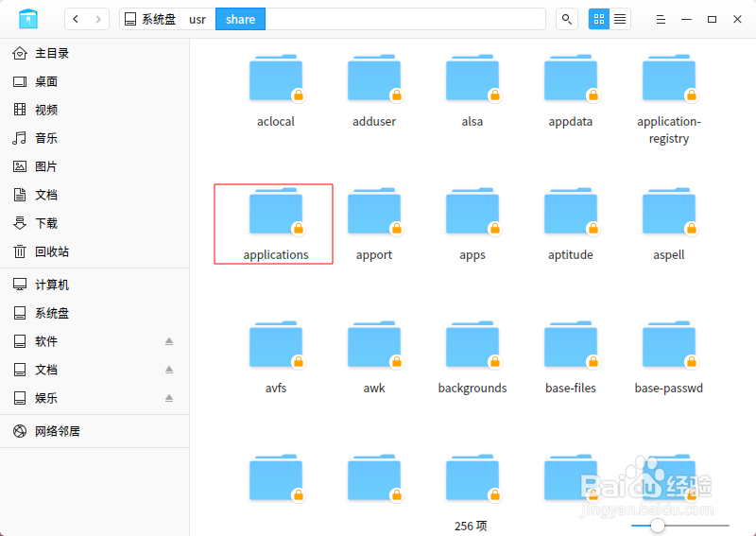The height and width of the screenshot is (536, 756).
Task: Open 网络邻居 network in the sidebar
Action: pyautogui.click(x=94, y=431)
